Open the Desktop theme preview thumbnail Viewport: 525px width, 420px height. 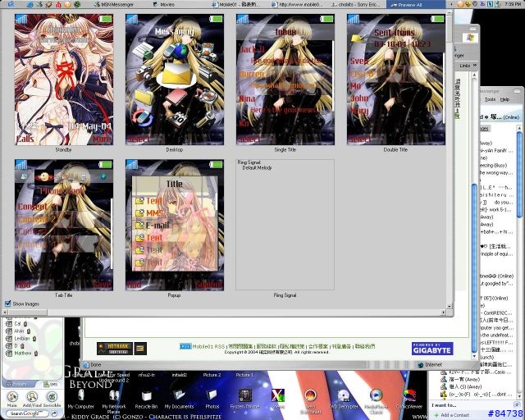pos(175,80)
